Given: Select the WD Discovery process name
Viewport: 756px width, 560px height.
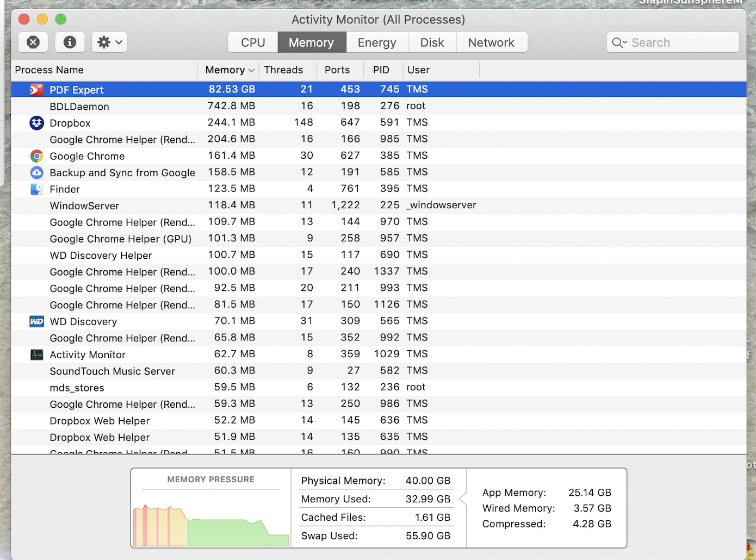Looking at the screenshot, I should 83,321.
